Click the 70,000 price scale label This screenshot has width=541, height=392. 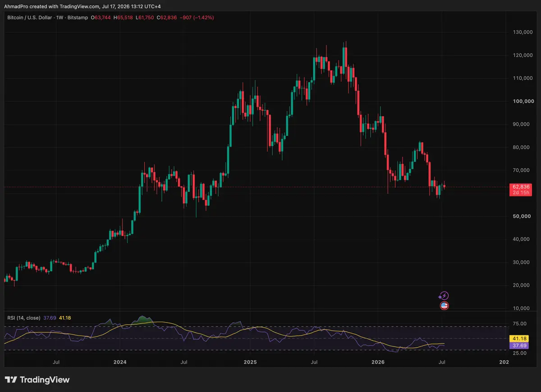(521, 170)
